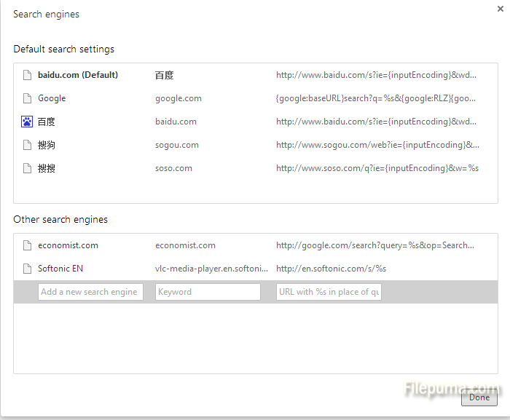Click the google.com keyword cell
Viewport: 510px width, 420px height.
(x=178, y=98)
